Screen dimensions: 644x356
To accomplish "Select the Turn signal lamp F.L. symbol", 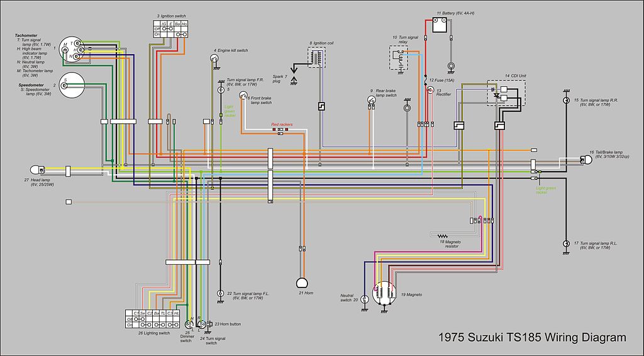I will pos(221,293).
